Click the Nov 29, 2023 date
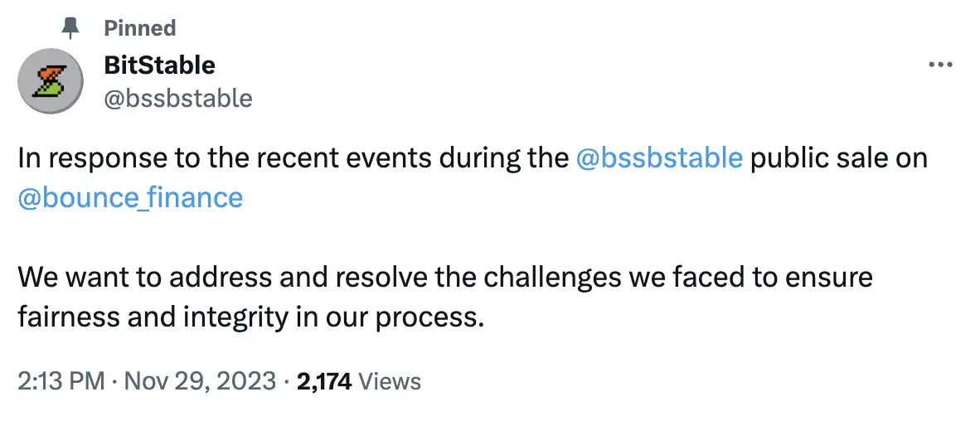980x421 pixels. coord(198,381)
